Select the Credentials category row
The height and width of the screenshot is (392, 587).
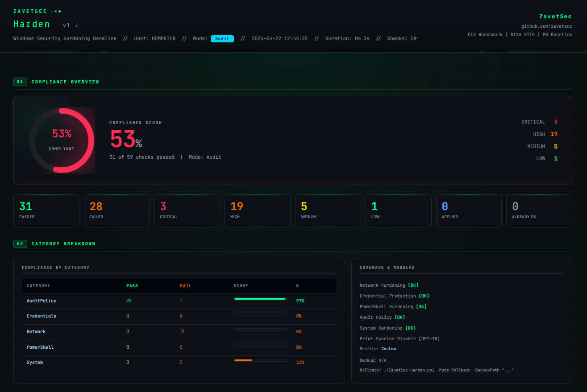point(179,316)
